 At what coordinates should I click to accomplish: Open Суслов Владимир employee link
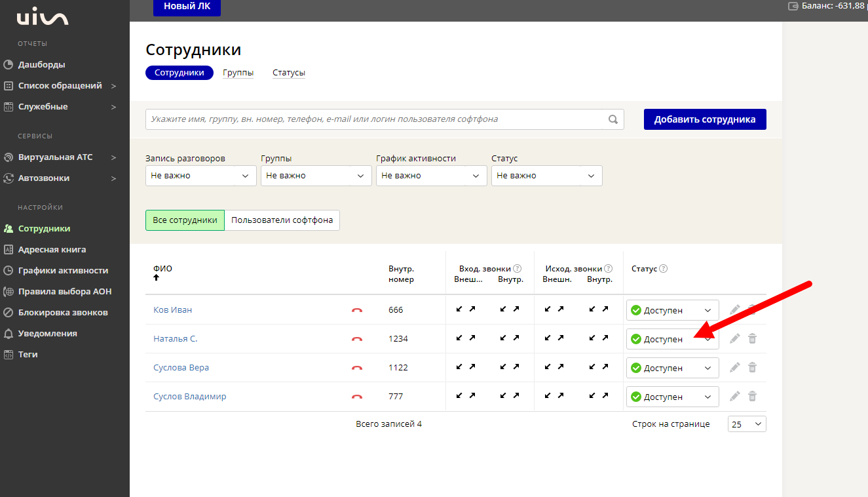[190, 397]
